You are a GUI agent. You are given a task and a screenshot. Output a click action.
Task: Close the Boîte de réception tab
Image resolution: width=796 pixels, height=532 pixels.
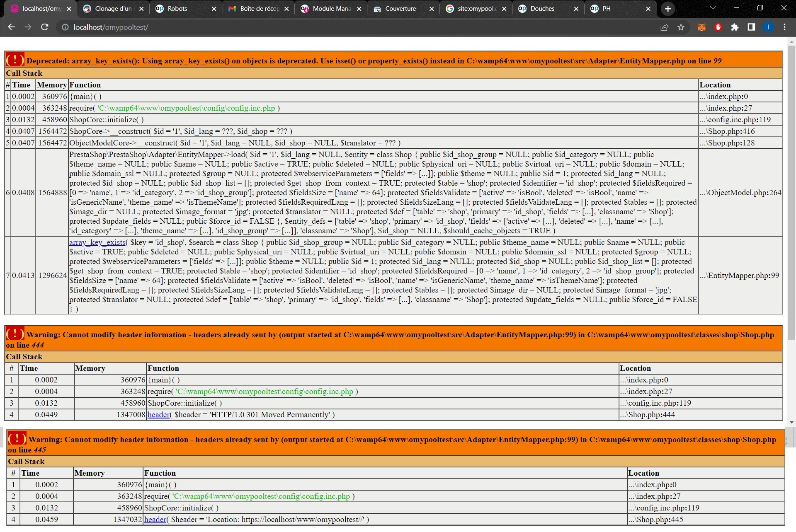(x=286, y=9)
